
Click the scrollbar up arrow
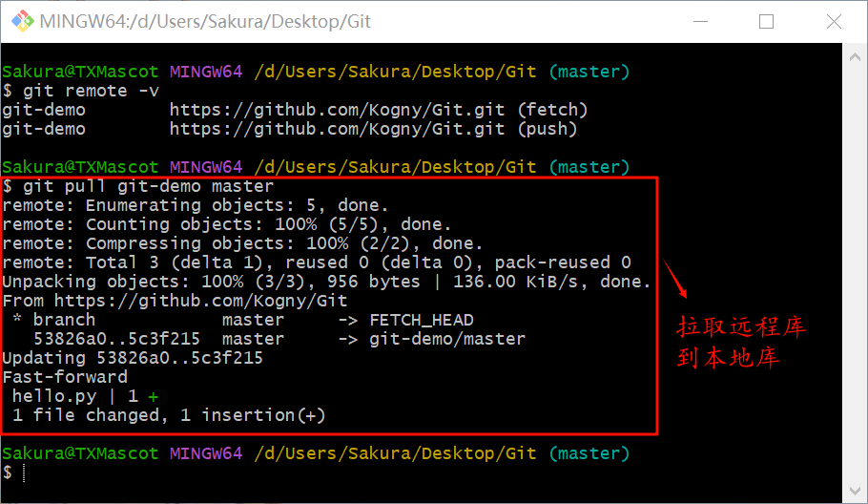point(855,56)
